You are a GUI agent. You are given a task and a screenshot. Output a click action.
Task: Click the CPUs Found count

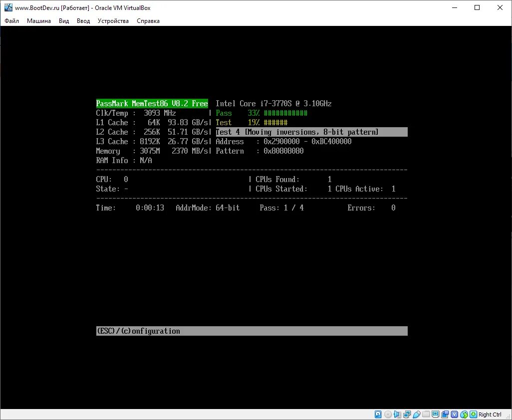click(x=329, y=179)
